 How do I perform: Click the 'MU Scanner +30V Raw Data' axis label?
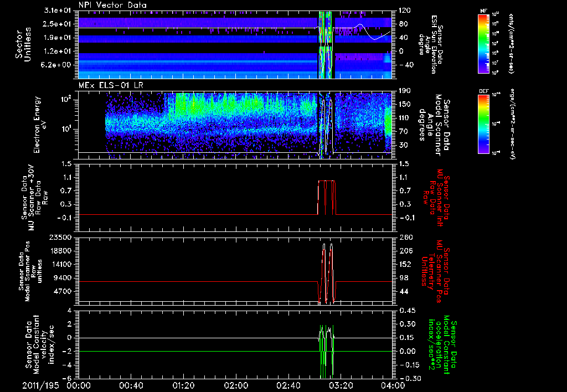coord(34,198)
